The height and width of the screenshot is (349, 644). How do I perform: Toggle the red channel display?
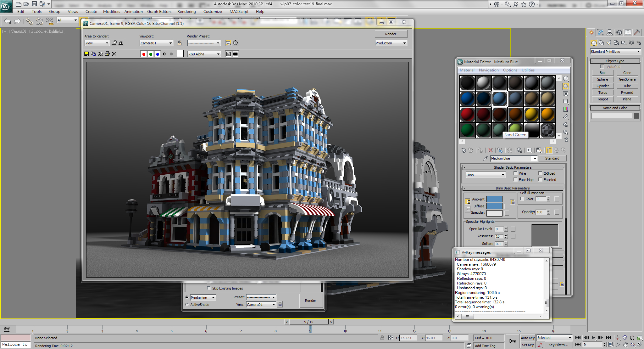pyautogui.click(x=144, y=54)
